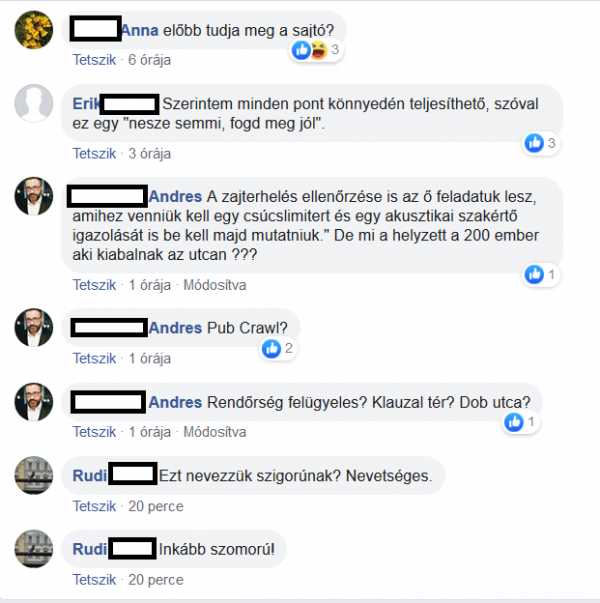Open the avatar beside the Pub Crawl comment
Screen dimensions: 600x603
(34, 327)
